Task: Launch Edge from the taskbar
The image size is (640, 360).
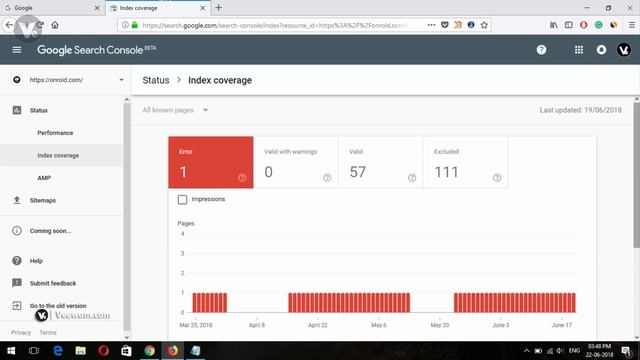Action: point(58,351)
